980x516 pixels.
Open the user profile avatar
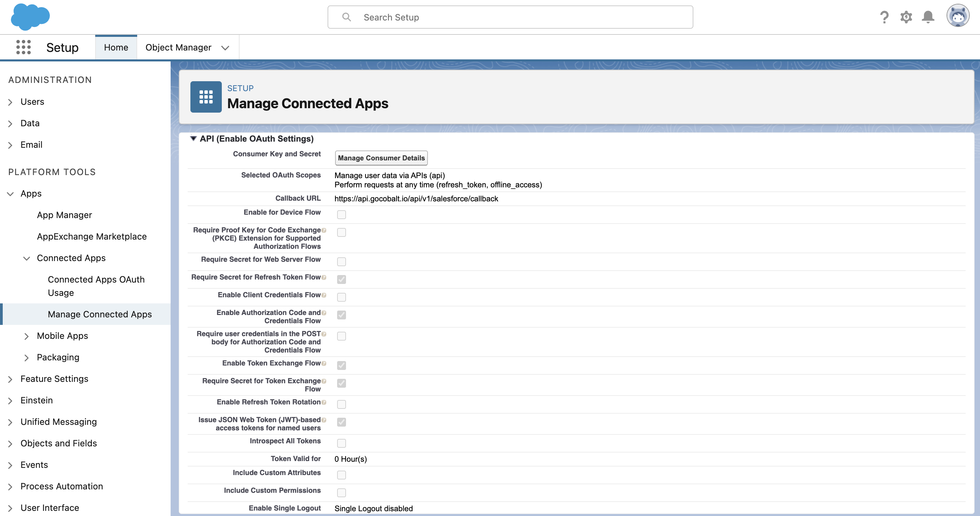(957, 16)
